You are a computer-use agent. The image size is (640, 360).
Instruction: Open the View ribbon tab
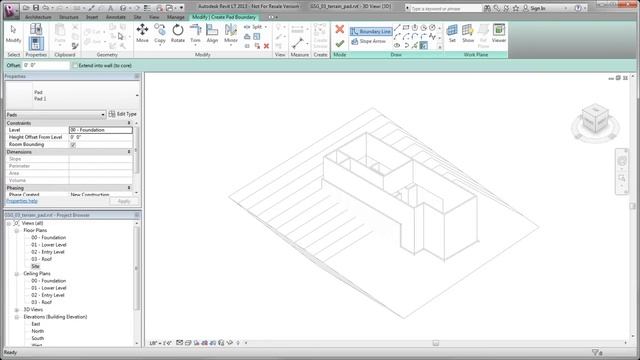pos(153,17)
